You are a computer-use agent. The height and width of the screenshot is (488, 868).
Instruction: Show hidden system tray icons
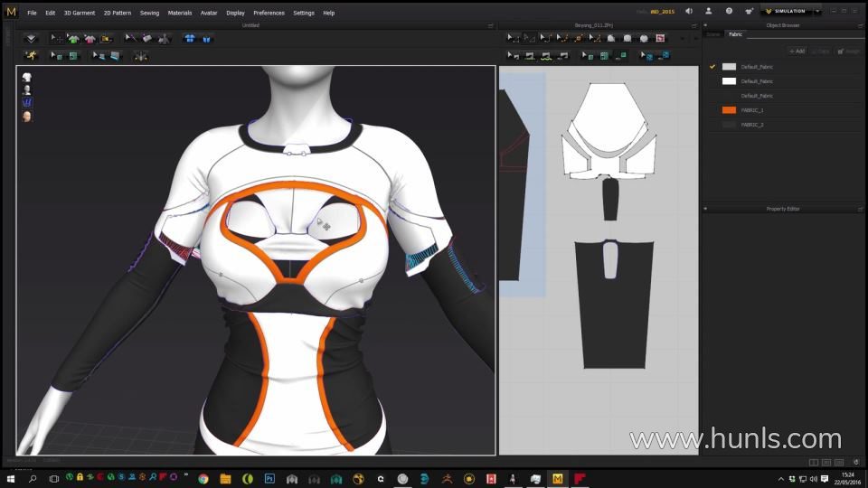pos(781,479)
